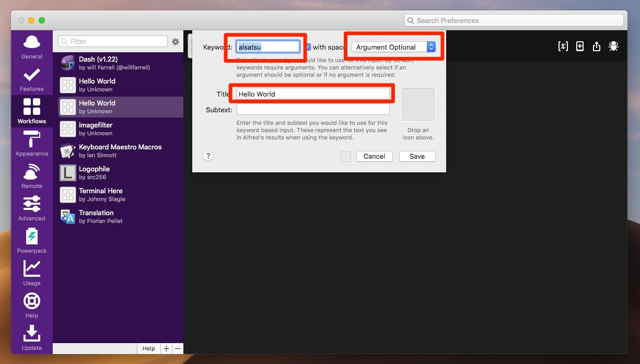Open the workflow filter gear menu
The height and width of the screenshot is (364, 640).
[x=176, y=42]
